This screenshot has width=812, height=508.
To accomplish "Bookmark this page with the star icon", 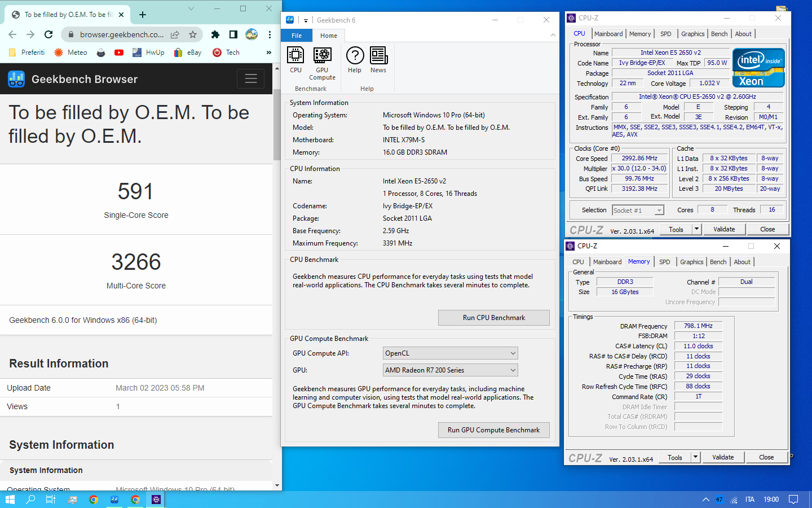I will [x=193, y=34].
